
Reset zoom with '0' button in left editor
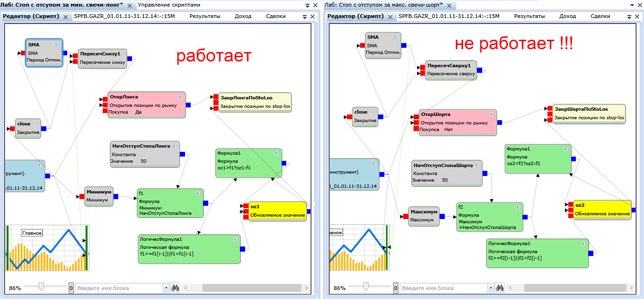(x=71, y=288)
